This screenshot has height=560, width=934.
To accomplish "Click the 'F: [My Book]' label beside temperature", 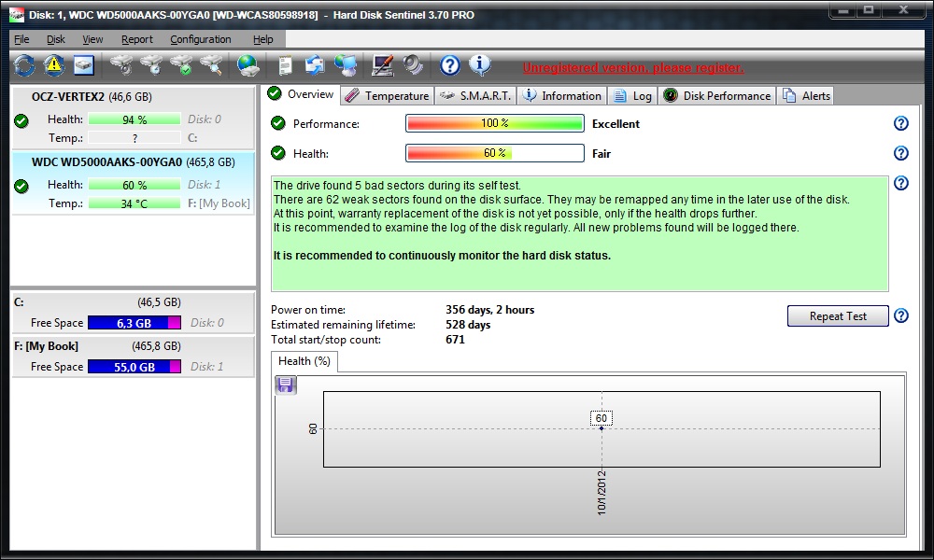I will click(x=219, y=203).
